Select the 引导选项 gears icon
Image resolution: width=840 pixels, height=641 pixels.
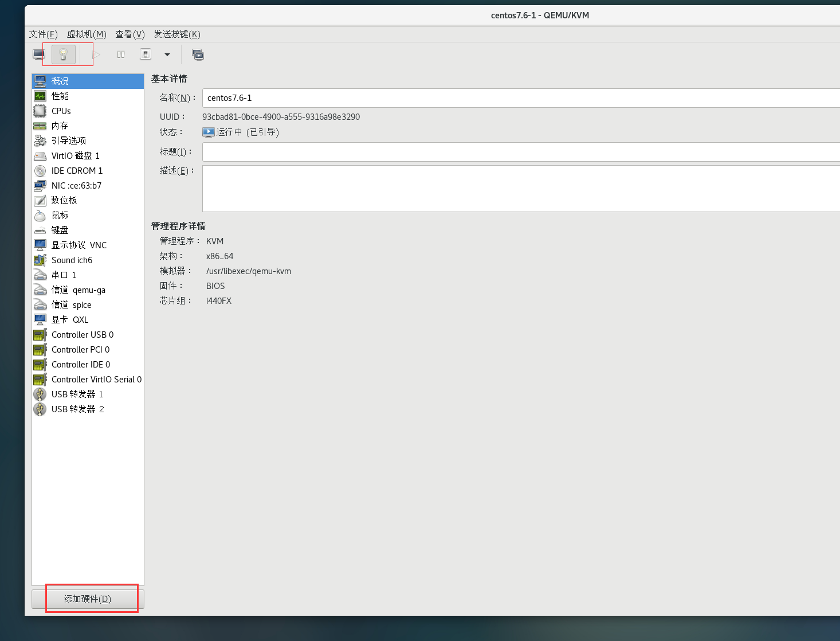tap(40, 141)
